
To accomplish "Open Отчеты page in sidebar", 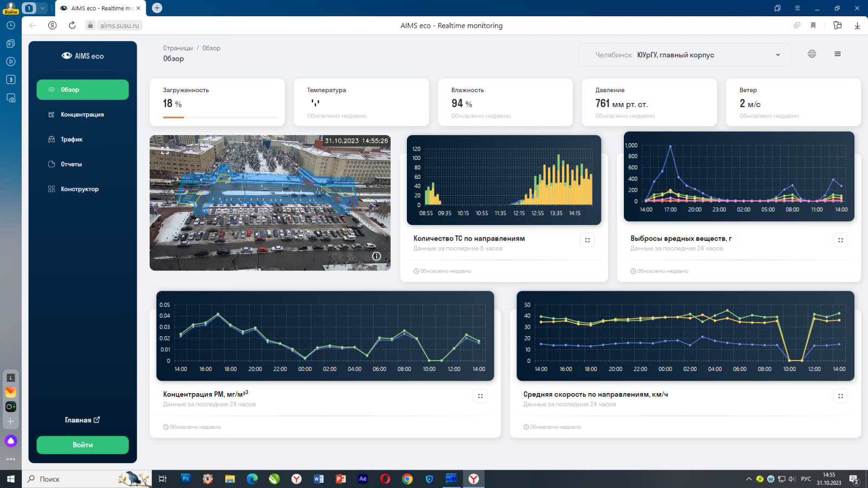I will pos(71,164).
